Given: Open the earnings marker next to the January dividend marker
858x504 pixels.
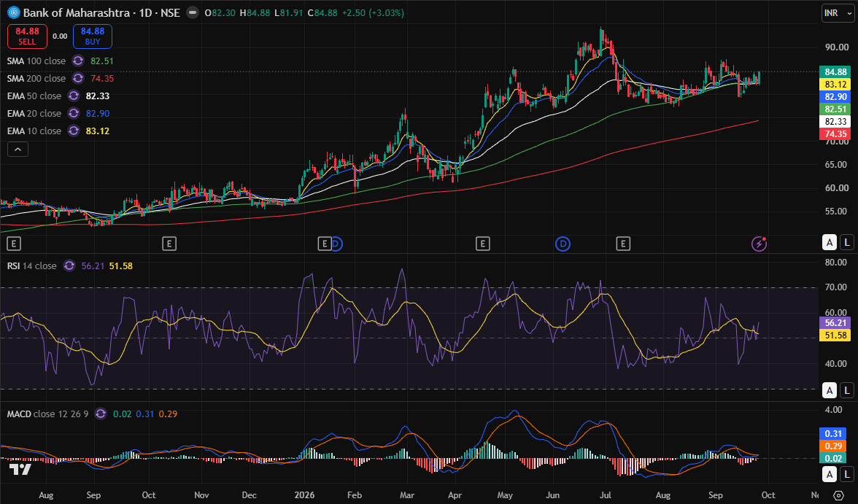Looking at the screenshot, I should pyautogui.click(x=325, y=244).
